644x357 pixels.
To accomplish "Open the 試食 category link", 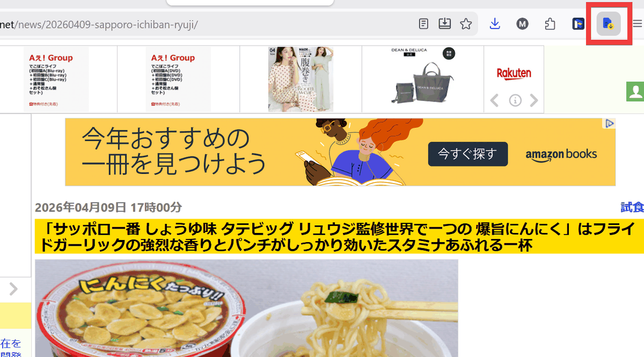I will (x=632, y=207).
